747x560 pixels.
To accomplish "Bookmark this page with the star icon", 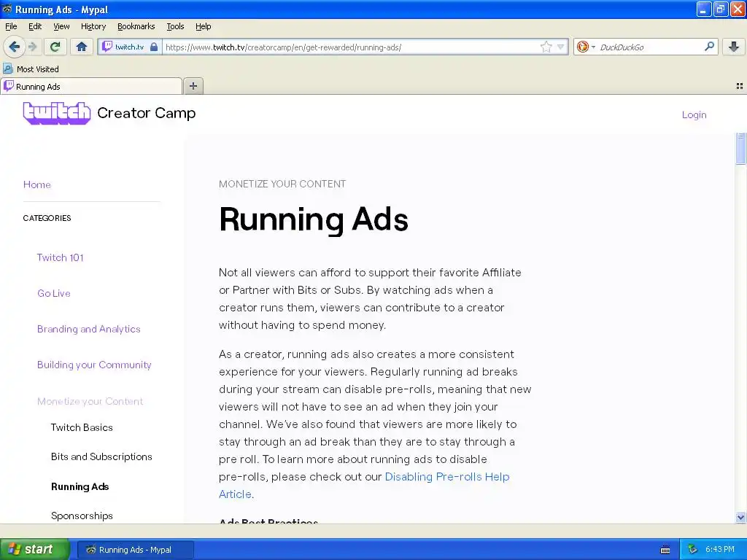I will click(x=546, y=47).
